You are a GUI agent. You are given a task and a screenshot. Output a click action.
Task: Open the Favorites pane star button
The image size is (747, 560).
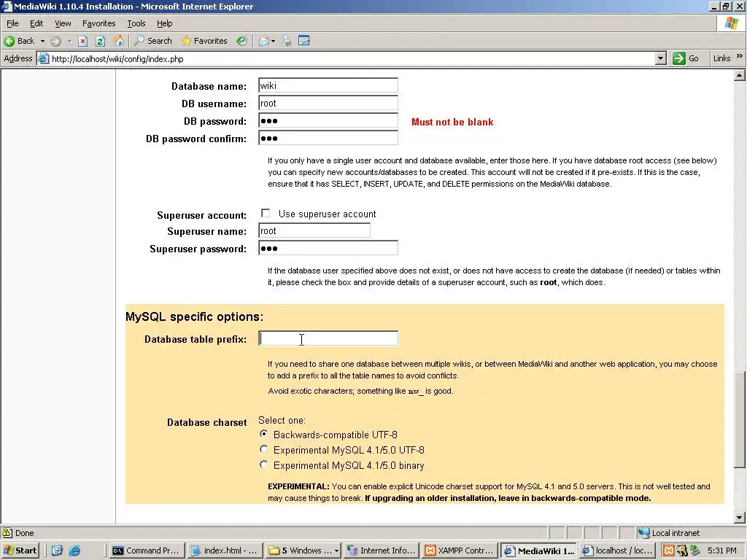point(204,41)
